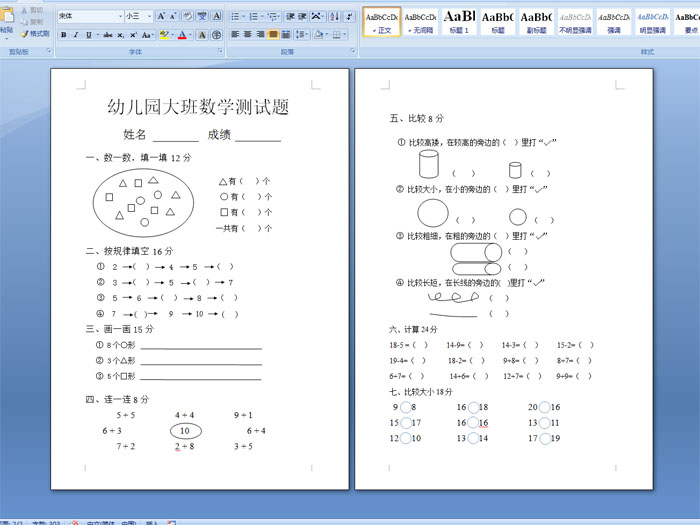700x525 pixels.
Task: Click the Character Shading icon
Action: click(x=202, y=34)
